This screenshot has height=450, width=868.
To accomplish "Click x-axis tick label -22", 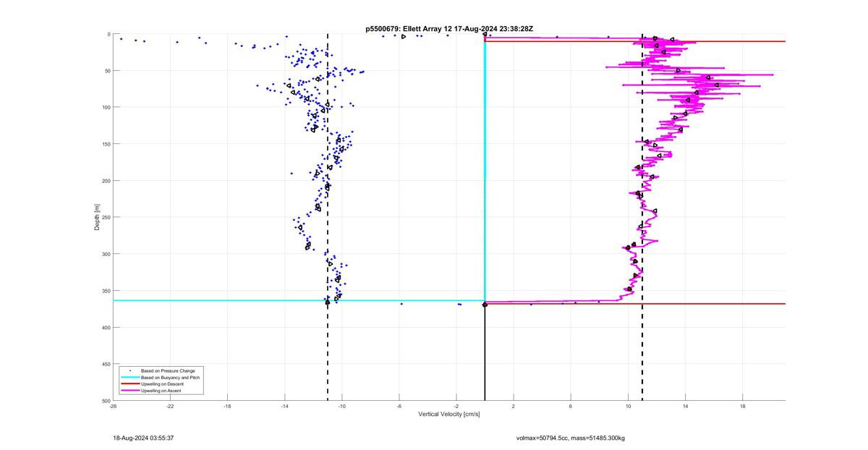I will click(x=170, y=407).
